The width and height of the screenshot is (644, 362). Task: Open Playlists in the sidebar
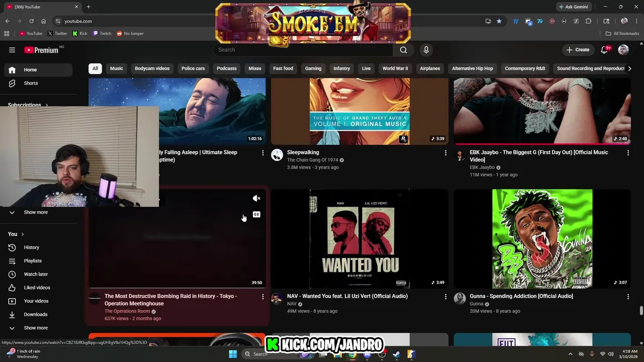click(x=38, y=261)
